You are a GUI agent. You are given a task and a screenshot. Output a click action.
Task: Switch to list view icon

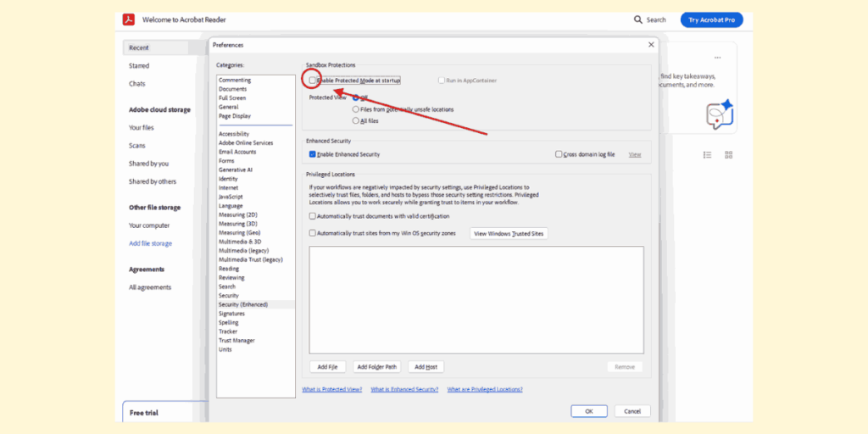(708, 155)
